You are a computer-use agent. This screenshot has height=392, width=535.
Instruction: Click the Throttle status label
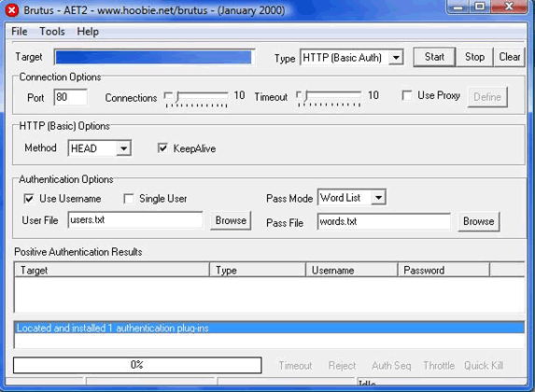click(x=439, y=366)
